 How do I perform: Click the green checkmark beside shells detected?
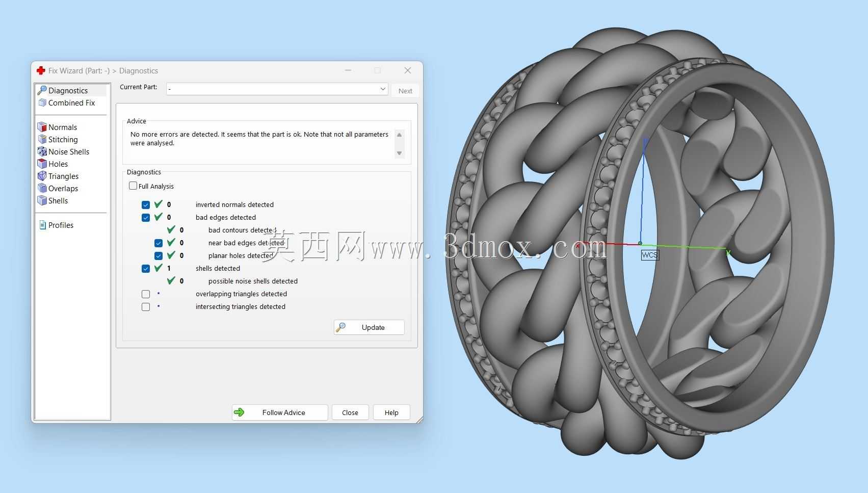click(159, 268)
